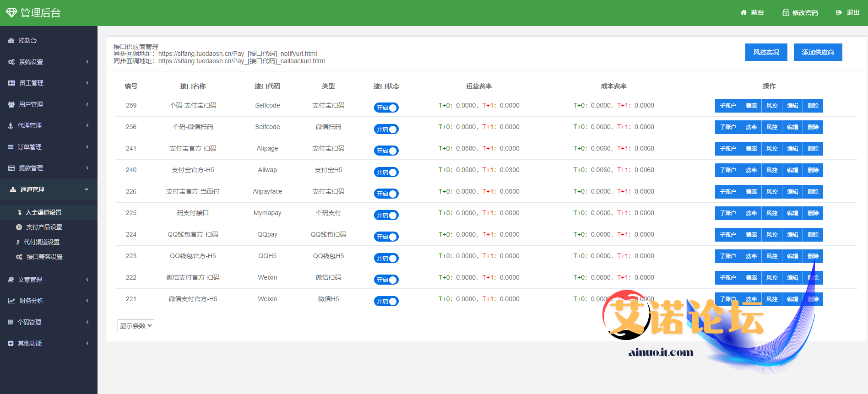Click 子账户 for the QQ钱包官方-扫码 row

(727, 235)
